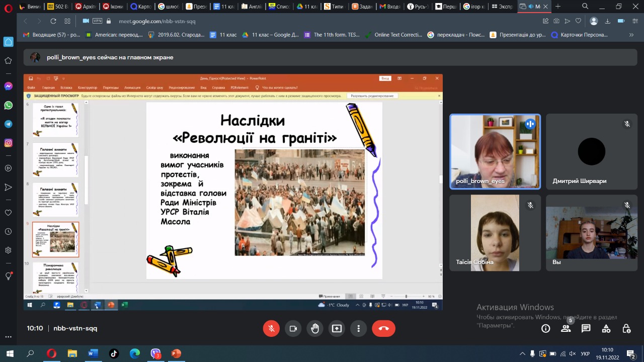The width and height of the screenshot is (644, 362).
Task: Open the in-call chat panel
Action: [586, 328]
